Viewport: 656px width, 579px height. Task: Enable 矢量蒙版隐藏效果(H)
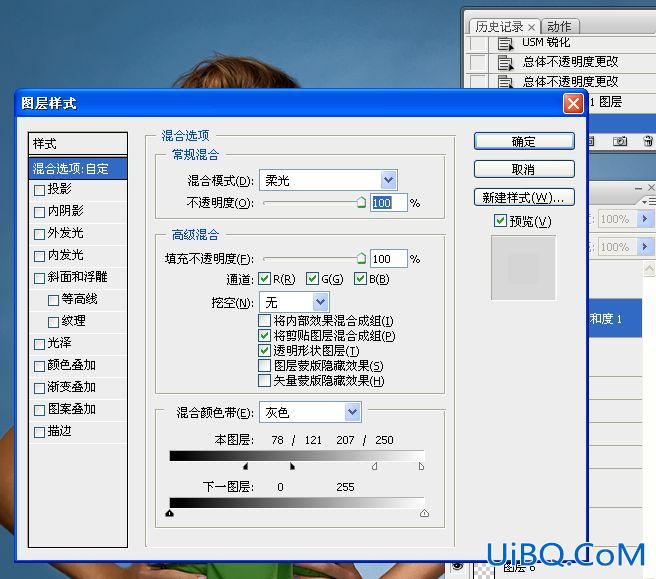[264, 380]
